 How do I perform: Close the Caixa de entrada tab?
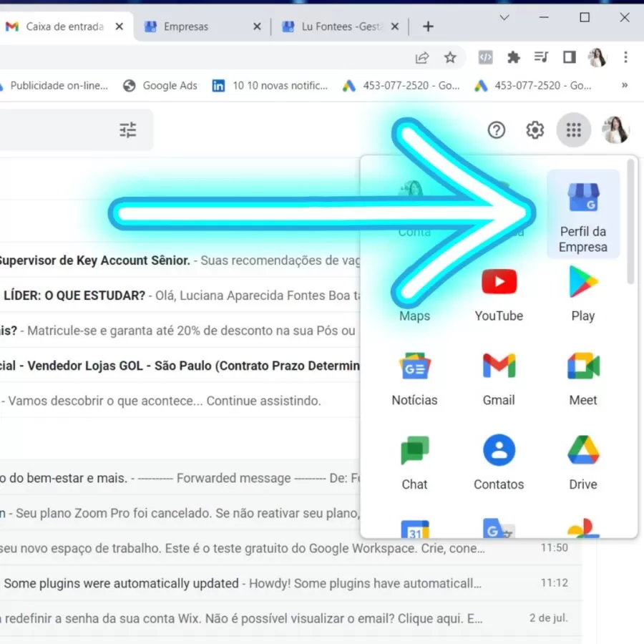point(119,26)
